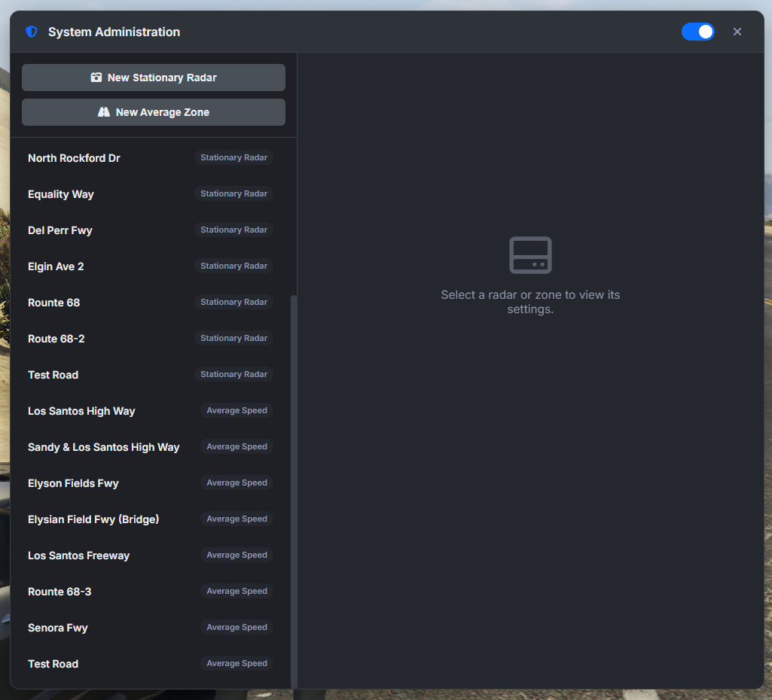This screenshot has width=772, height=700.
Task: Open Rounte 68 stationary radar
Action: (x=151, y=303)
